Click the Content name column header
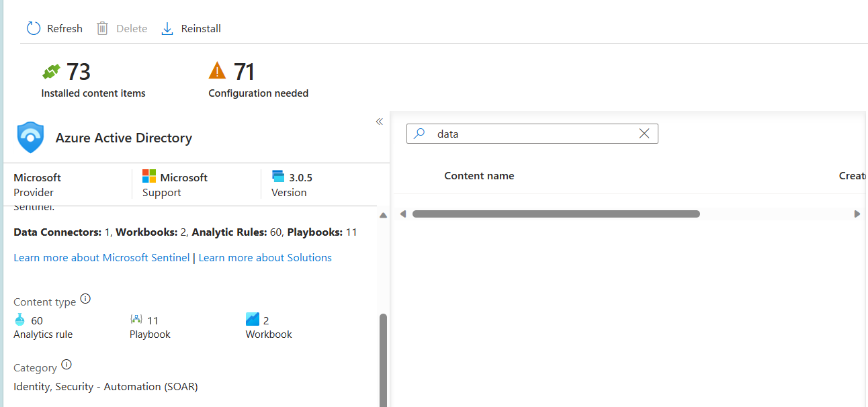The width and height of the screenshot is (868, 407). pyautogui.click(x=479, y=176)
